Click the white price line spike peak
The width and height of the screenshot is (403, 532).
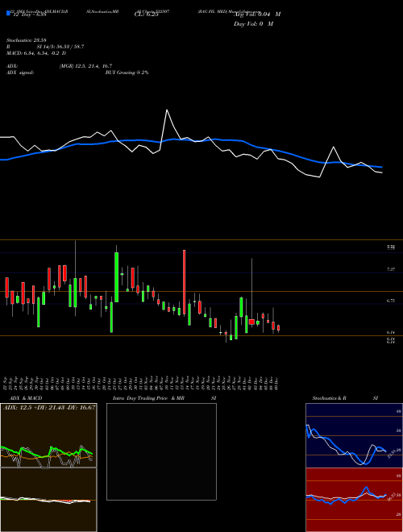pyautogui.click(x=167, y=110)
